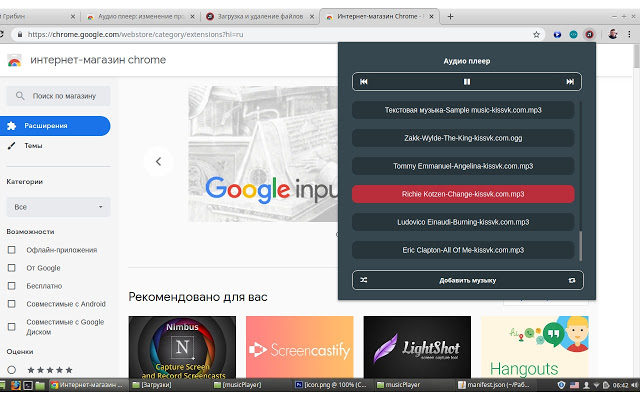Check Бесплатно checkbox
This screenshot has width=640, height=400.
click(x=11, y=286)
